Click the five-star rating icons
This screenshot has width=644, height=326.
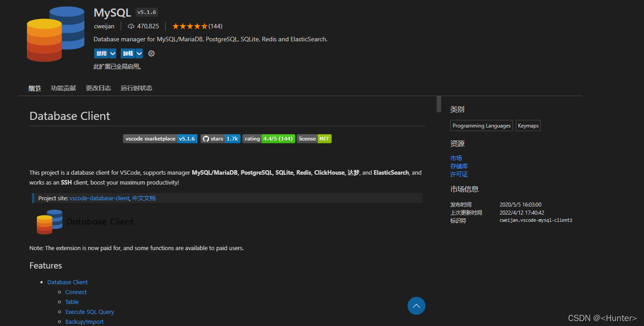pos(190,26)
